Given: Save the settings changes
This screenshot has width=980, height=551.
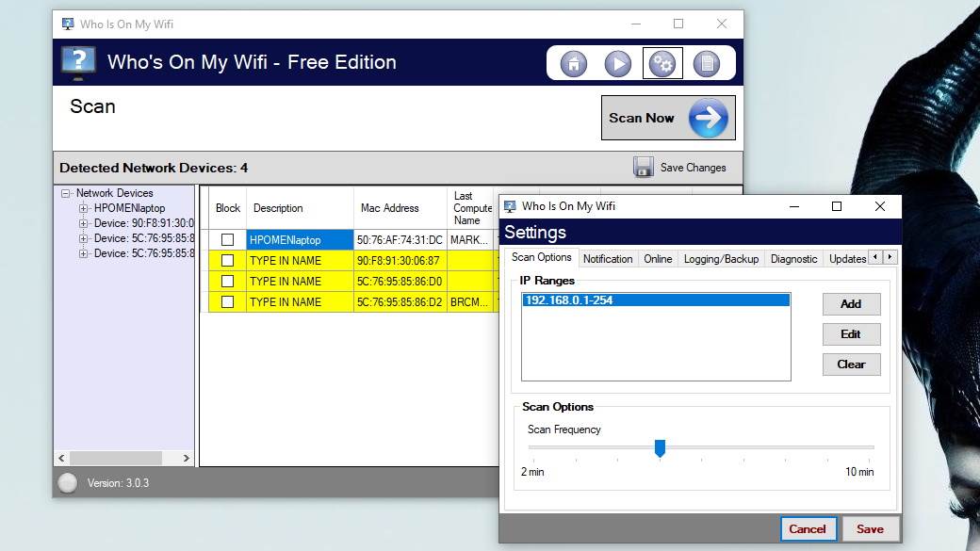Looking at the screenshot, I should pos(870,528).
